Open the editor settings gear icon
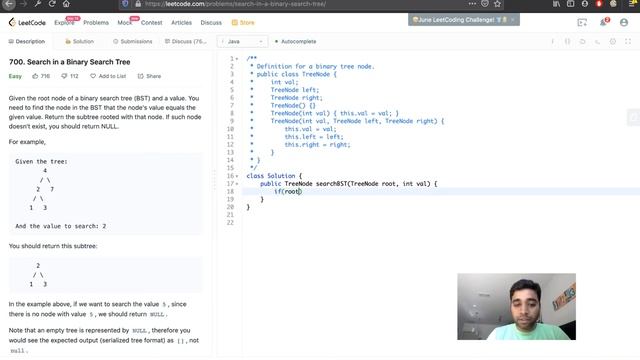640x360 pixels. 613,42
